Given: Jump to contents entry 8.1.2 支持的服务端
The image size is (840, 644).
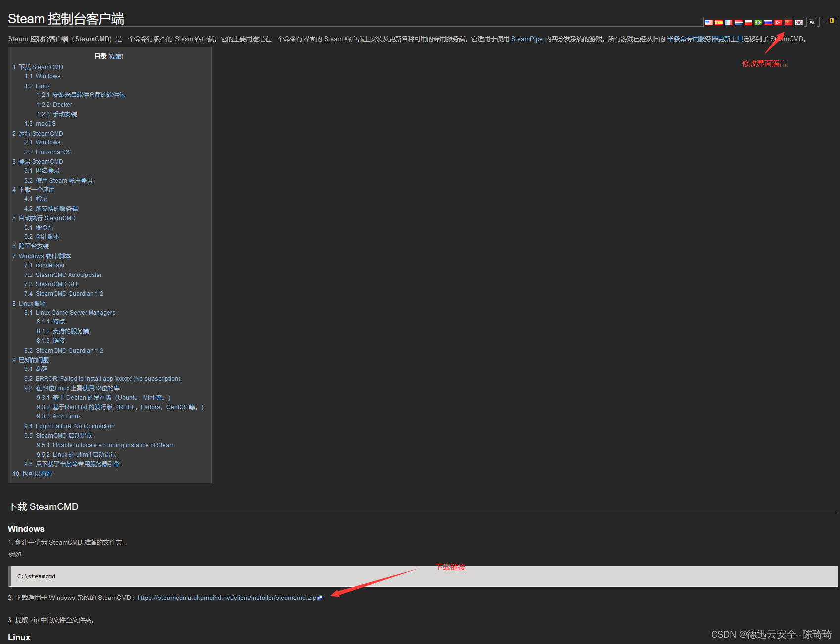Looking at the screenshot, I should pos(63,331).
